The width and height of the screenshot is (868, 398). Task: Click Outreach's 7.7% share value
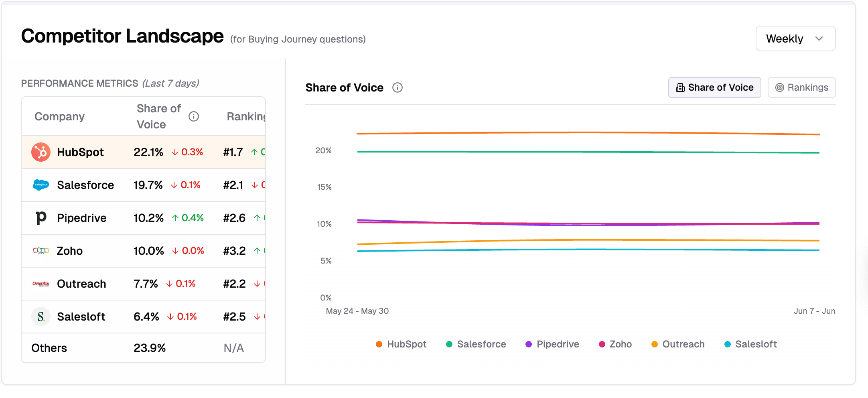[x=146, y=284]
